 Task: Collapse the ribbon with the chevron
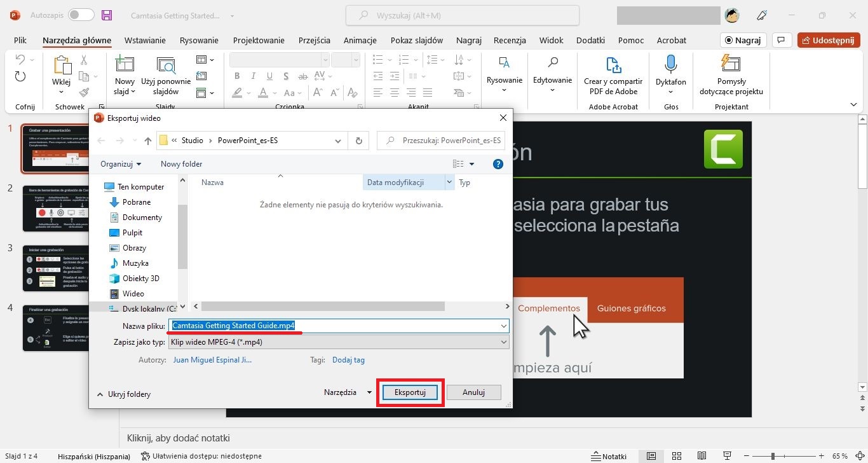point(855,106)
